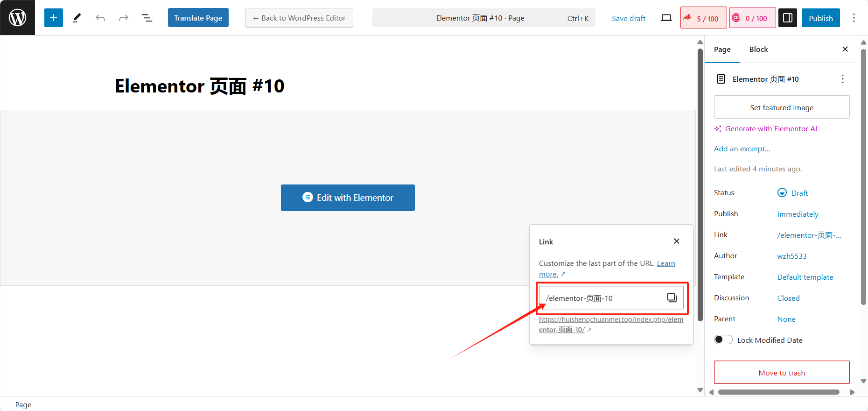Screen dimensions: 868x411
Task: Change the Draft status
Action: (x=793, y=193)
